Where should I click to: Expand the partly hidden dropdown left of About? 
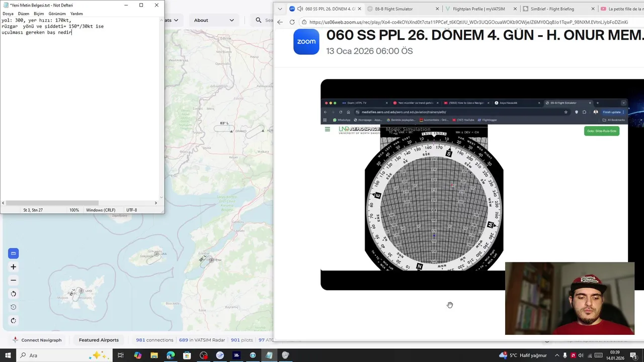tap(174, 20)
